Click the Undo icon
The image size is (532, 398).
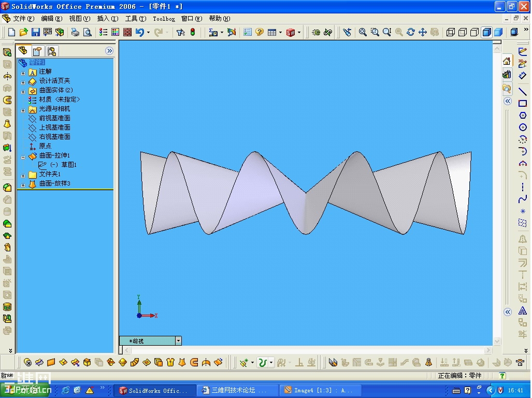click(139, 32)
